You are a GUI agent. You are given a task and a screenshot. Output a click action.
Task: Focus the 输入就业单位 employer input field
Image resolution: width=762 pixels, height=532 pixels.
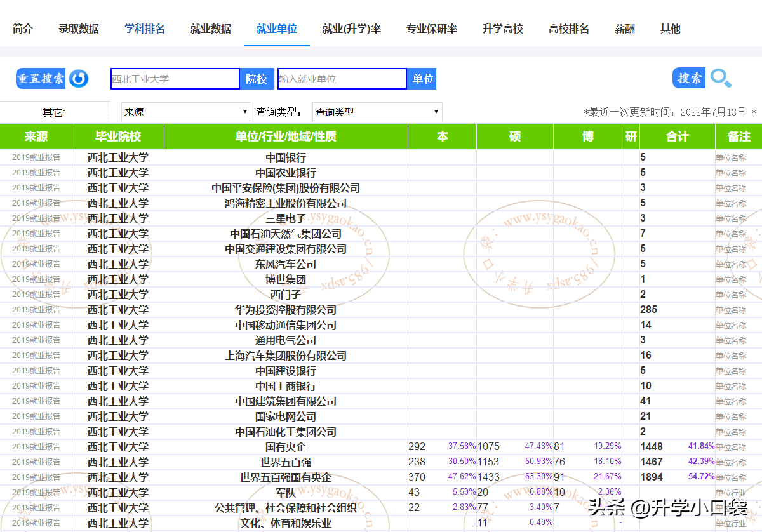click(x=342, y=79)
